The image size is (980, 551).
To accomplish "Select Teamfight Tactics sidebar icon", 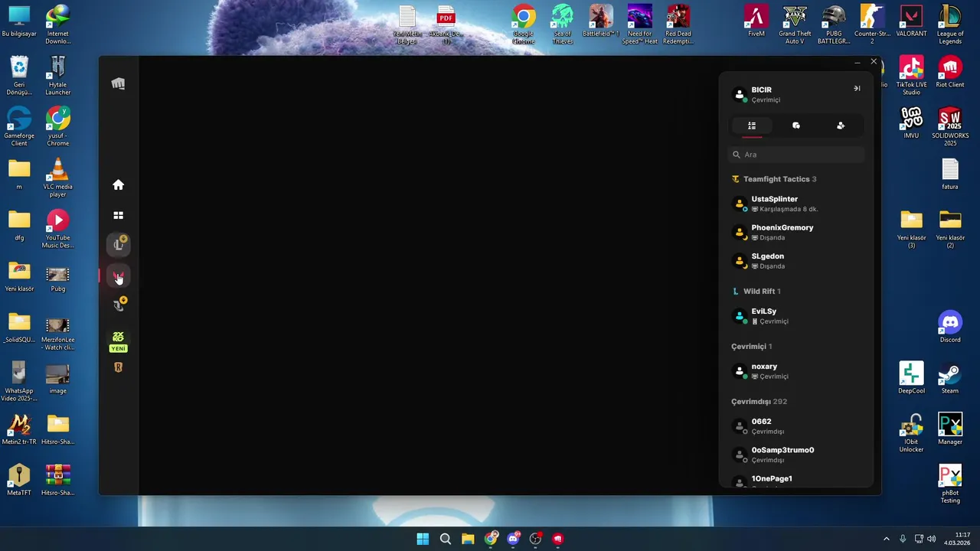I will tap(118, 305).
